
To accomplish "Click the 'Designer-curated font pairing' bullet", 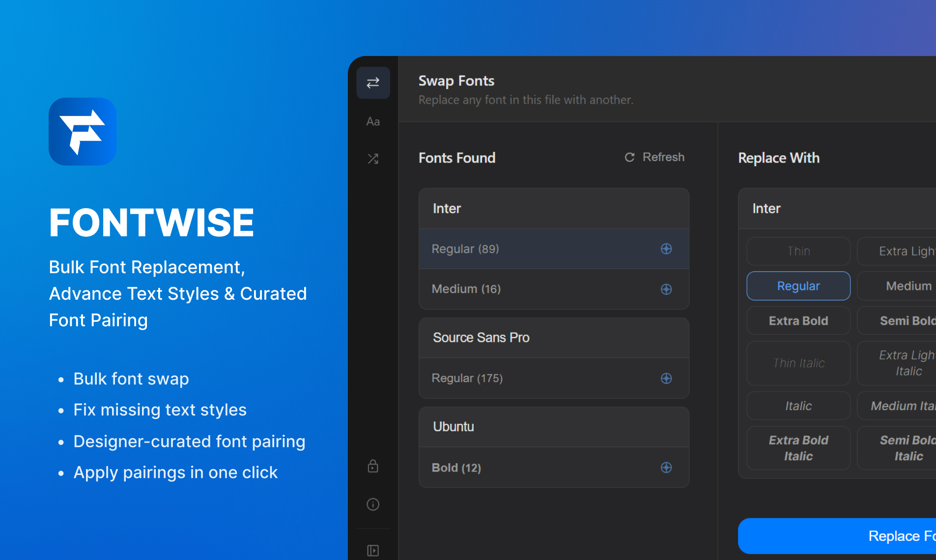I will click(x=189, y=441).
